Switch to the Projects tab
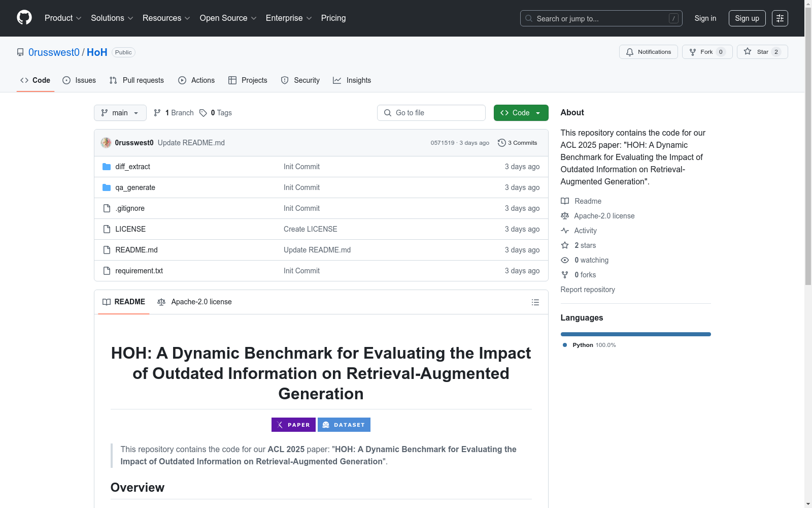The image size is (812, 508). click(248, 80)
